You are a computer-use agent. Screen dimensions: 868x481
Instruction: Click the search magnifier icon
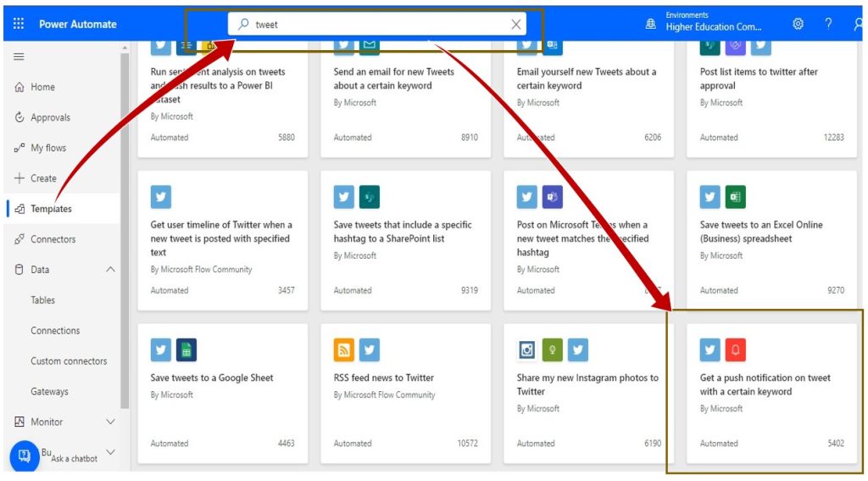243,25
